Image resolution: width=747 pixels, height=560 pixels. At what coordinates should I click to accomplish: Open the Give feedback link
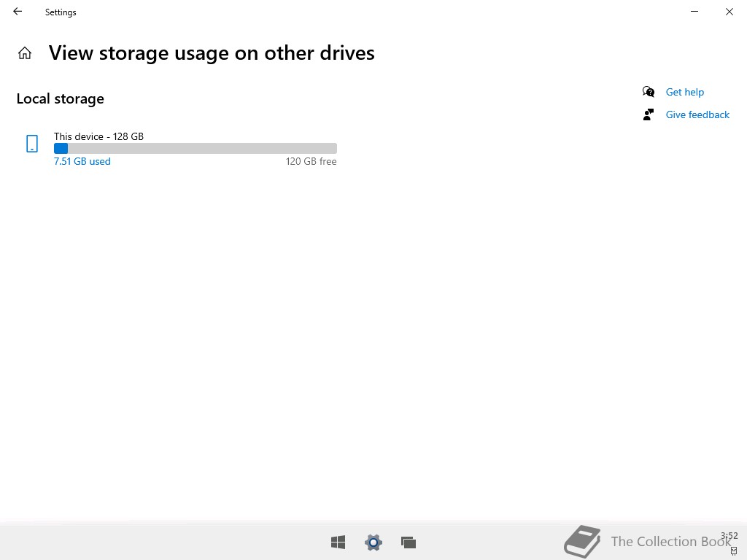(697, 114)
